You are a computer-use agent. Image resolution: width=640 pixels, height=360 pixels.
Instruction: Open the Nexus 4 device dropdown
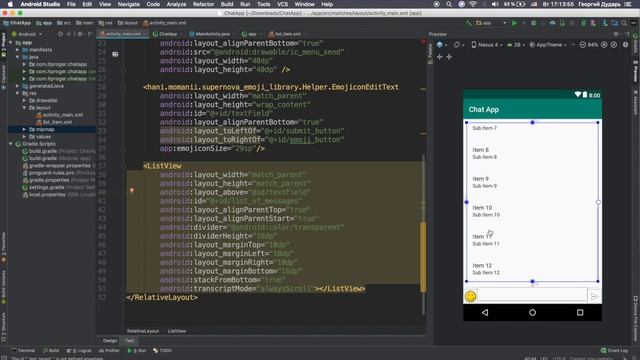487,45
